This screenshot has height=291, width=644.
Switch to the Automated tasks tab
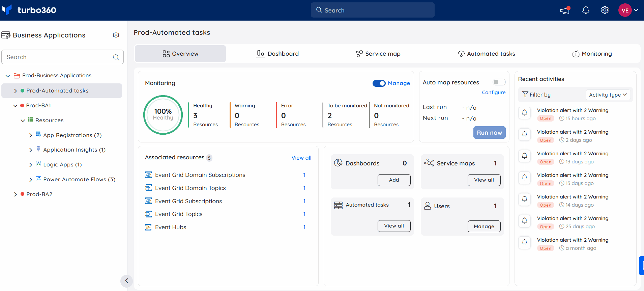point(486,54)
